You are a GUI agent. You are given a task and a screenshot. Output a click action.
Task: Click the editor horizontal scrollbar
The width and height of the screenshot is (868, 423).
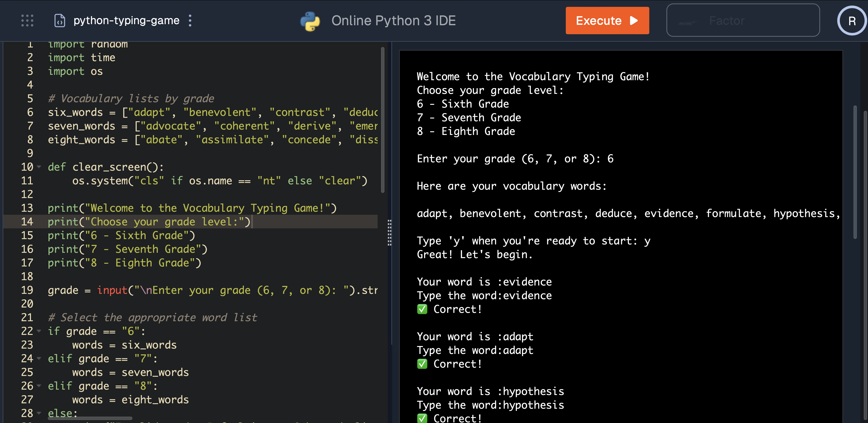[x=90, y=418]
